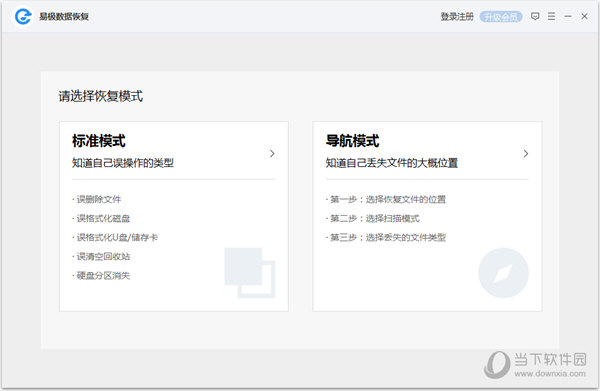Expand 导航模式 chevron arrow
Screen dimensions: 600x391
526,154
